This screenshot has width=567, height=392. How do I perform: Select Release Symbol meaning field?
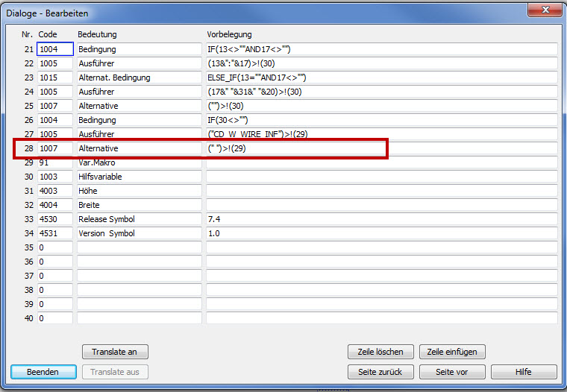tap(140, 219)
